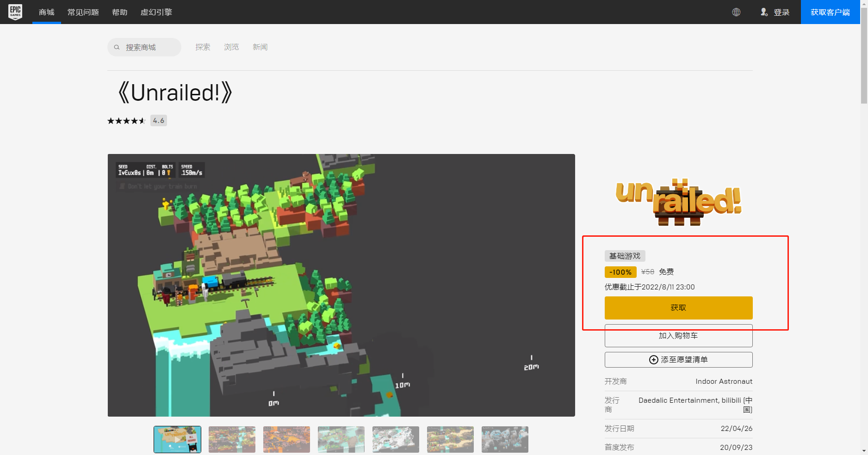Image resolution: width=868 pixels, height=455 pixels.
Task: Open the 浏览 menu item
Action: (x=231, y=47)
